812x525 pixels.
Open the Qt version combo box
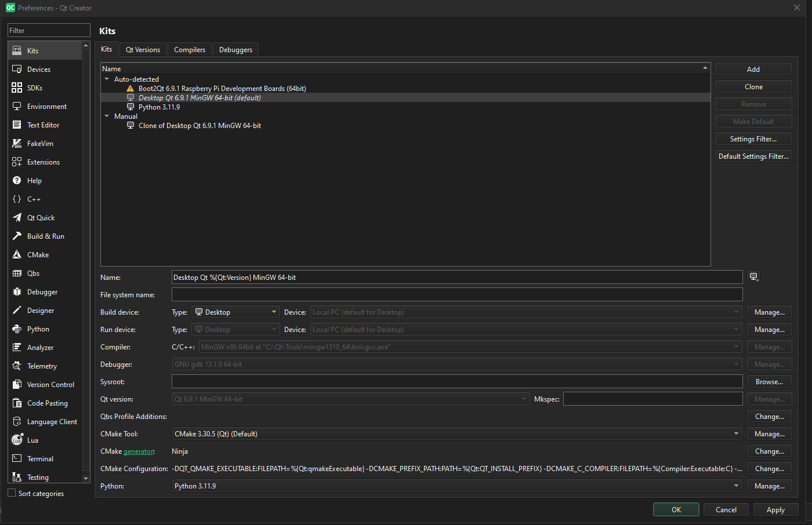[351, 399]
